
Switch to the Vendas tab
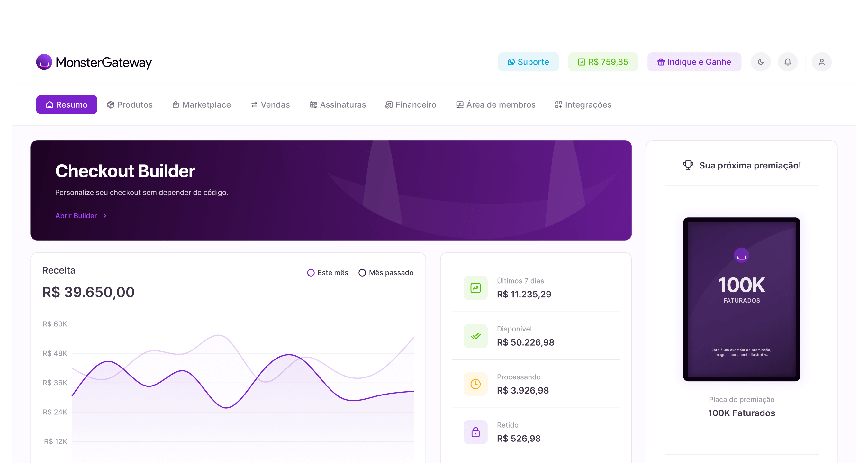270,105
